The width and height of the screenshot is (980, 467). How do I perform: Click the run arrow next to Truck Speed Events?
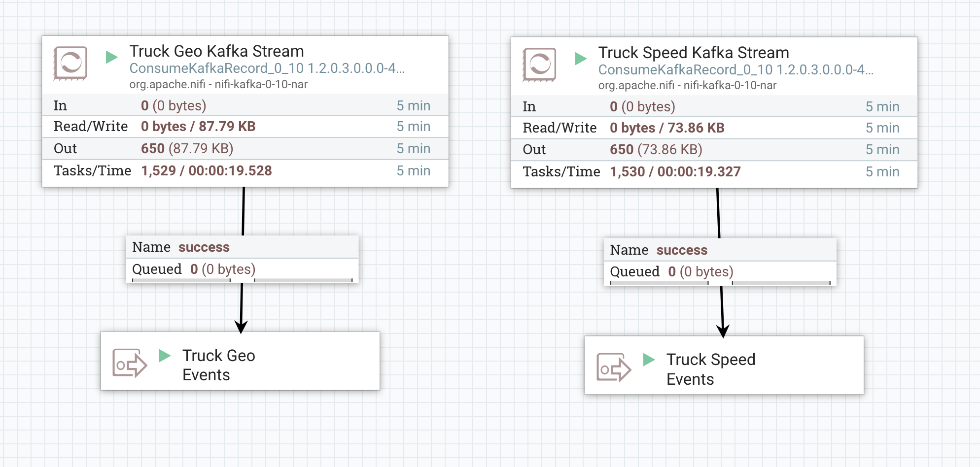coord(648,360)
